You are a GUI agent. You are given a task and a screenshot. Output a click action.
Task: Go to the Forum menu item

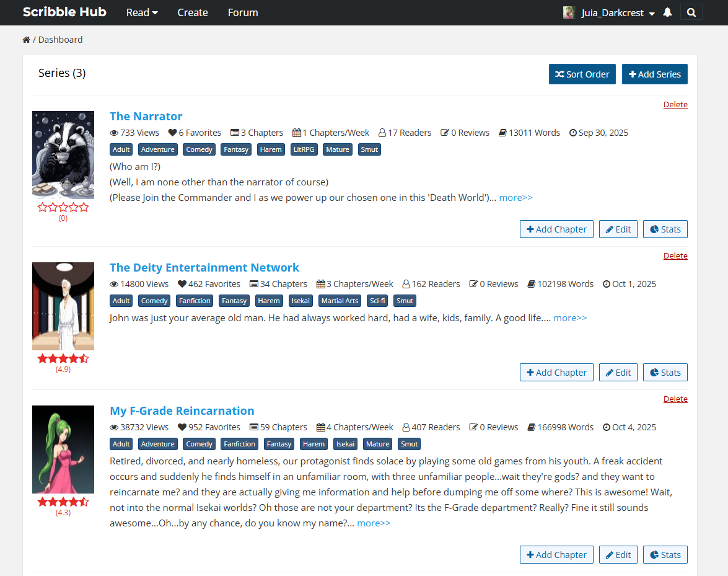(x=243, y=12)
